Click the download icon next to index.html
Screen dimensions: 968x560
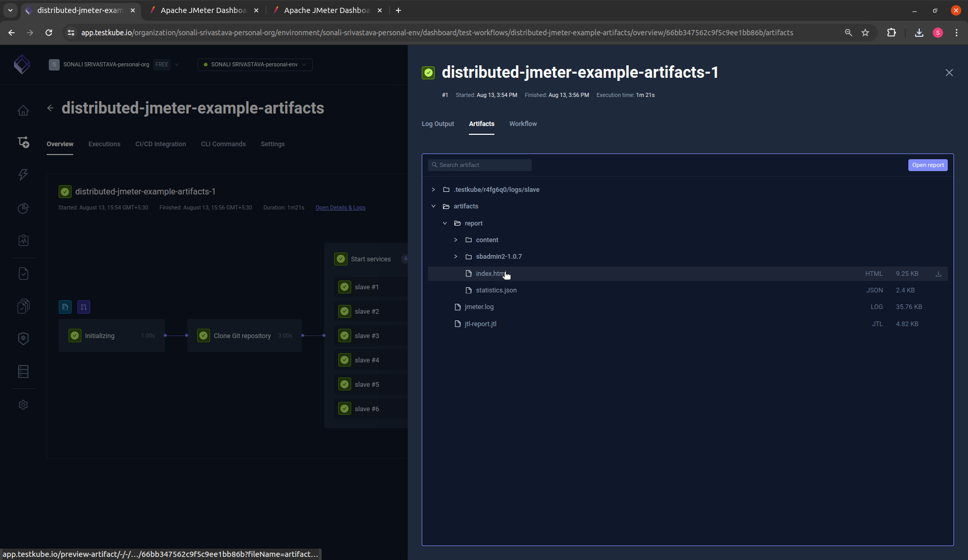click(938, 273)
